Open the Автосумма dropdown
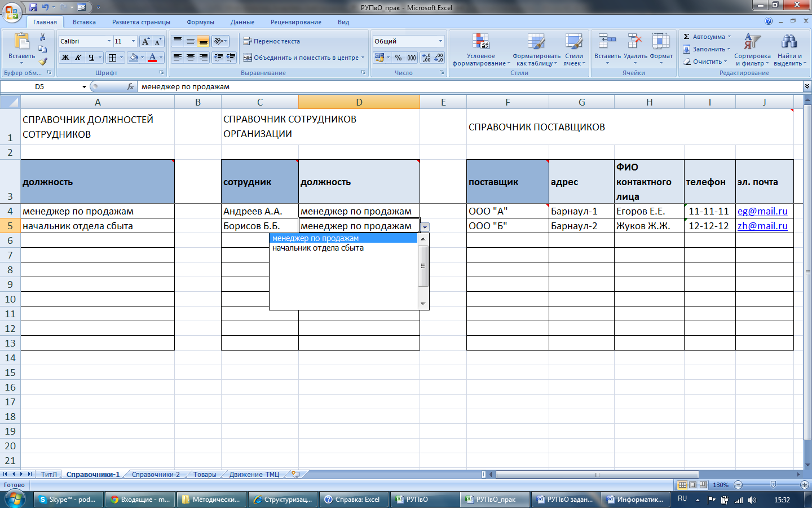 [x=729, y=37]
